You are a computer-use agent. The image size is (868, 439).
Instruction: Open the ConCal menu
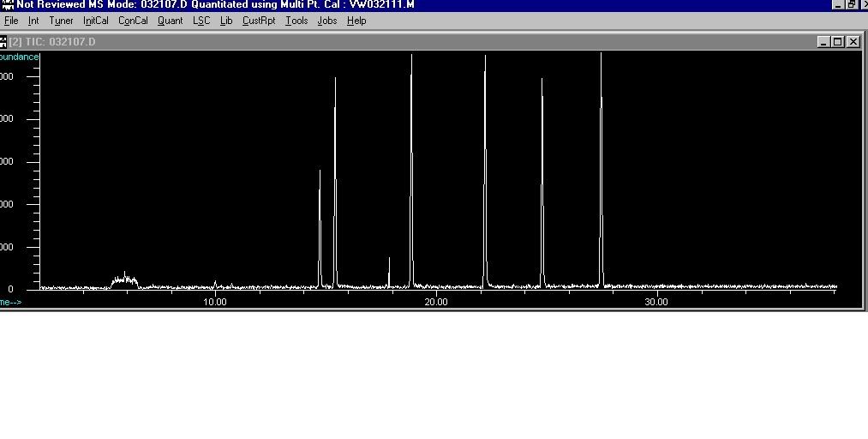click(133, 21)
